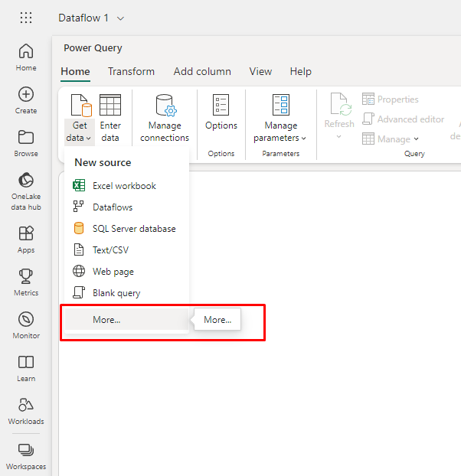461x476 pixels.
Task: Open the Advanced editor
Action: pyautogui.click(x=403, y=119)
